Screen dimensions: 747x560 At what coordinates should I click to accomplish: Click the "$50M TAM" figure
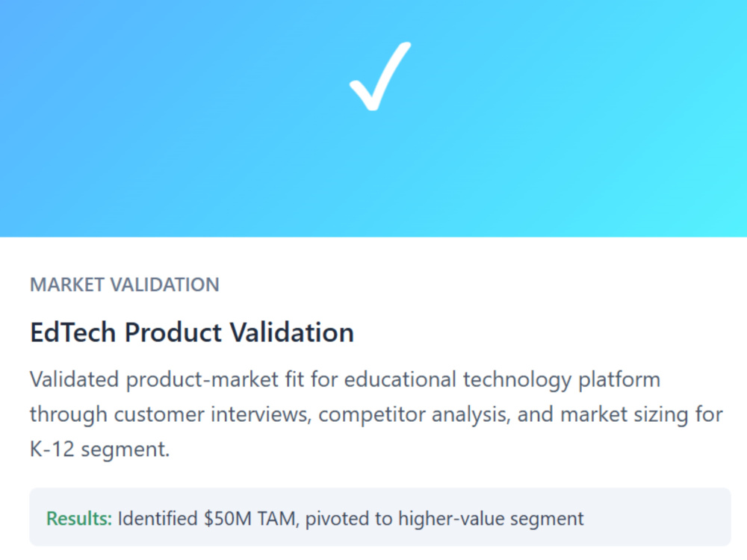pyautogui.click(x=251, y=518)
